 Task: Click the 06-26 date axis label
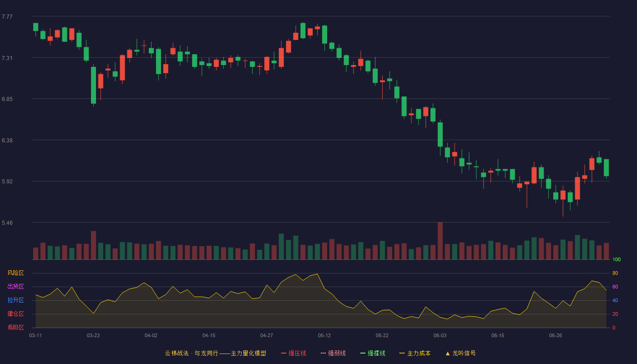point(556,335)
